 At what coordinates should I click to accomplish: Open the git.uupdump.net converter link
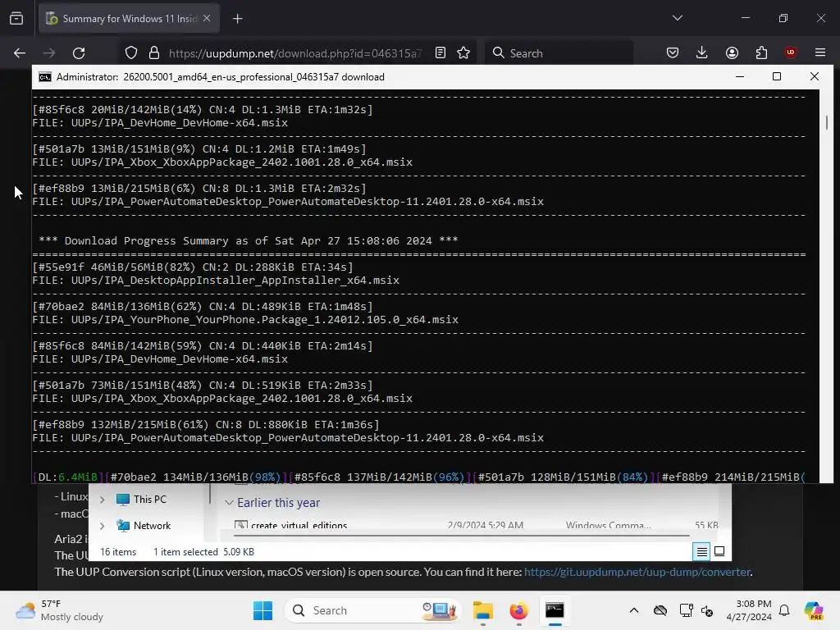[x=637, y=572]
